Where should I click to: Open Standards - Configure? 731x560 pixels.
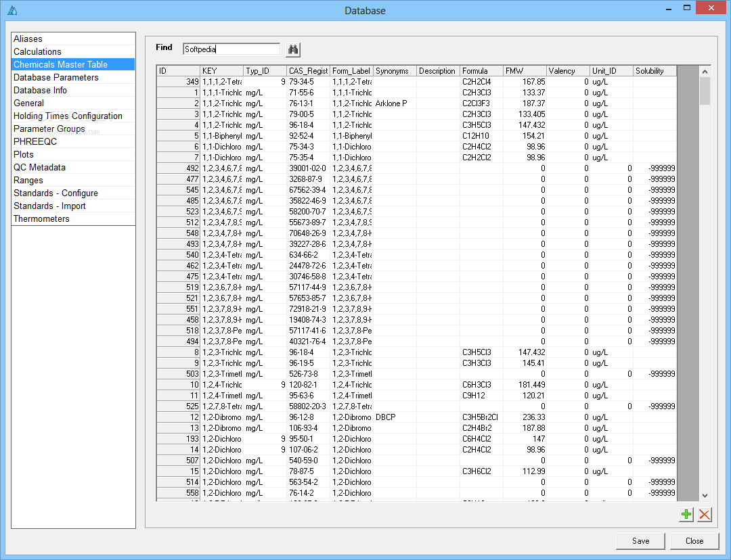pos(73,193)
